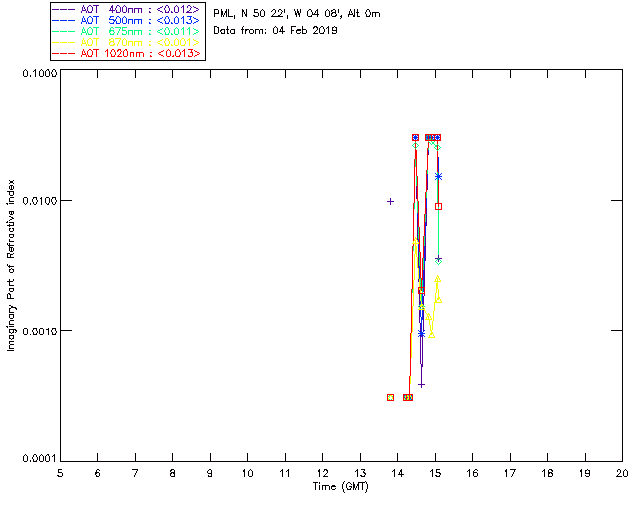Click the x-axis tick label 15

point(435,474)
